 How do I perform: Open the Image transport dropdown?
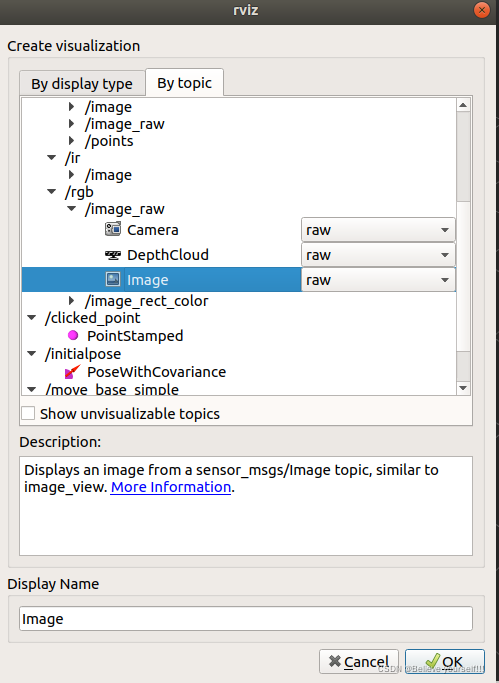pyautogui.click(x=378, y=280)
